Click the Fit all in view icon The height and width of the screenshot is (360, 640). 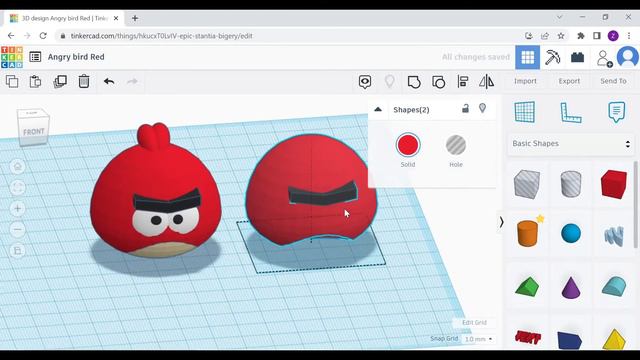pyautogui.click(x=18, y=188)
